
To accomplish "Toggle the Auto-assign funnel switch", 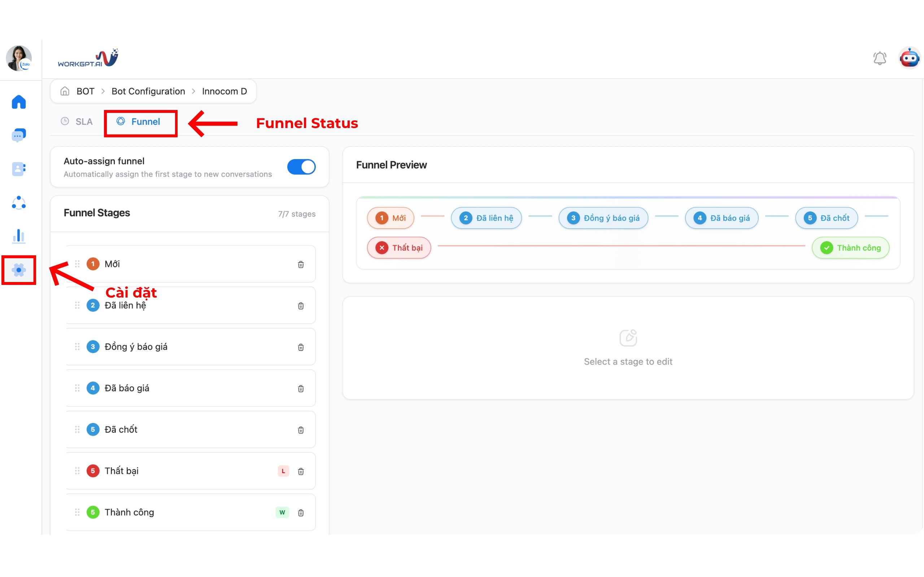I will coord(301,167).
